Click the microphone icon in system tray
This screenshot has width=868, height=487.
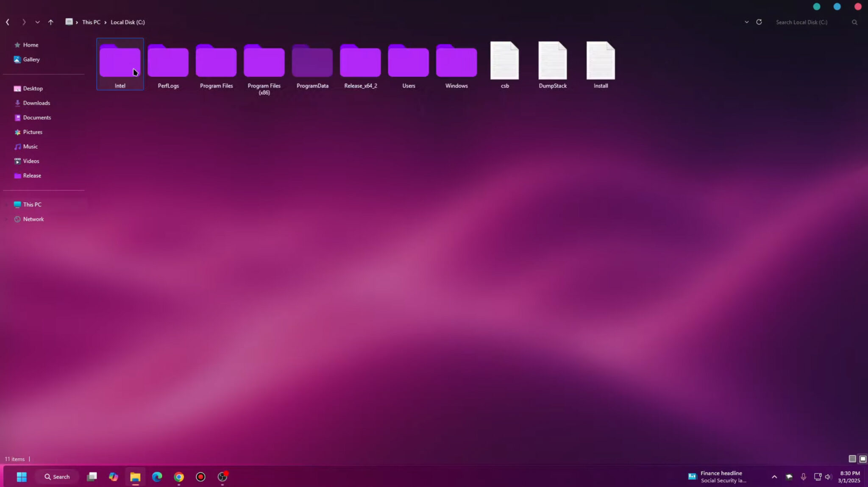click(803, 476)
